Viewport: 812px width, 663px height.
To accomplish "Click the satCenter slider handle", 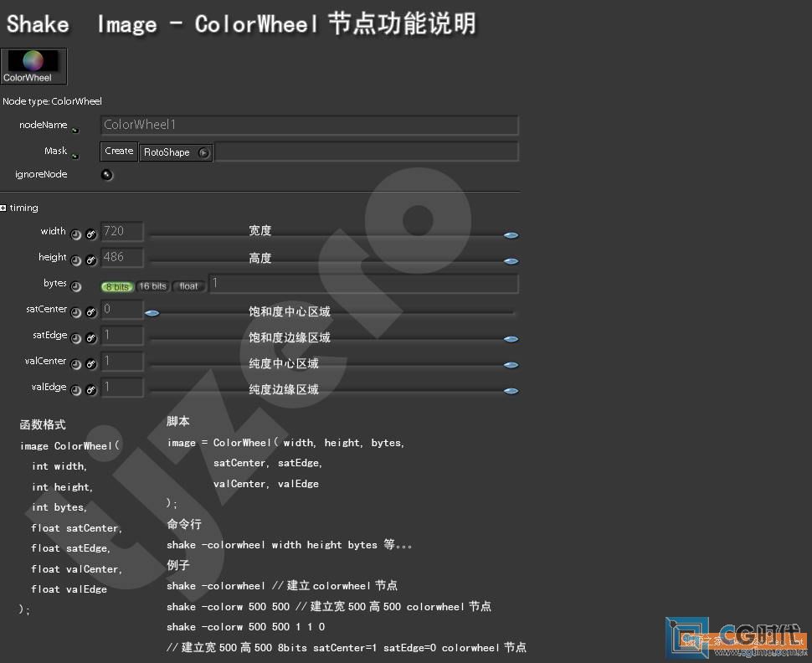I will tap(152, 313).
